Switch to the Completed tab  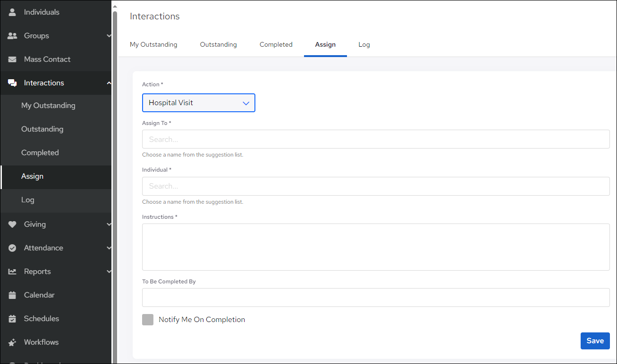tap(276, 45)
